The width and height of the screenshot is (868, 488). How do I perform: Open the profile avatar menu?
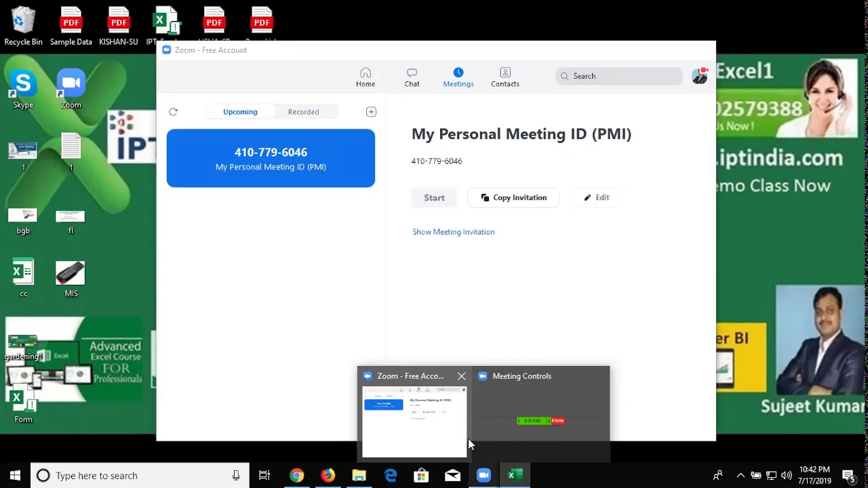tap(699, 76)
